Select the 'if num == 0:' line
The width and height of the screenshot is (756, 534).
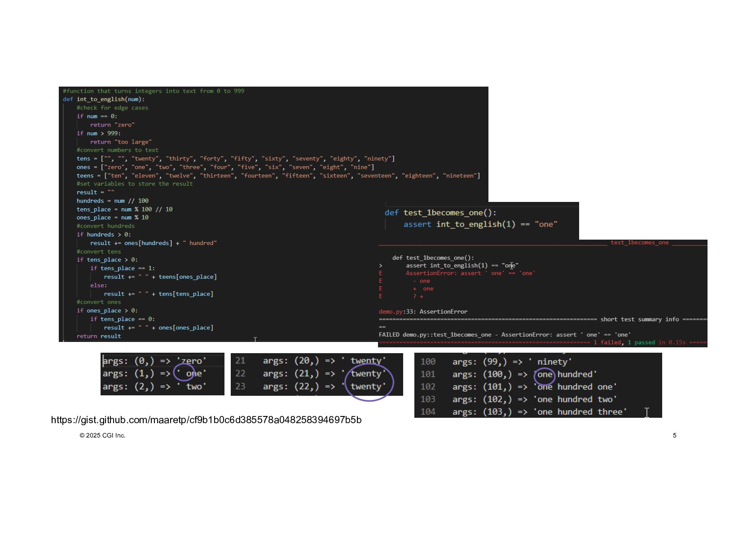[97, 116]
